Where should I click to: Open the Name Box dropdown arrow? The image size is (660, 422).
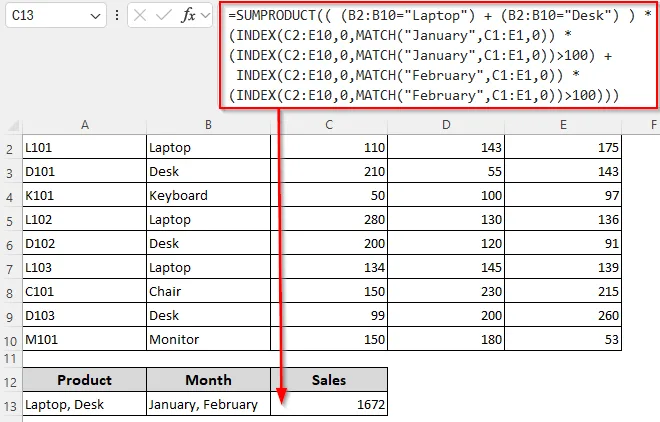click(96, 16)
